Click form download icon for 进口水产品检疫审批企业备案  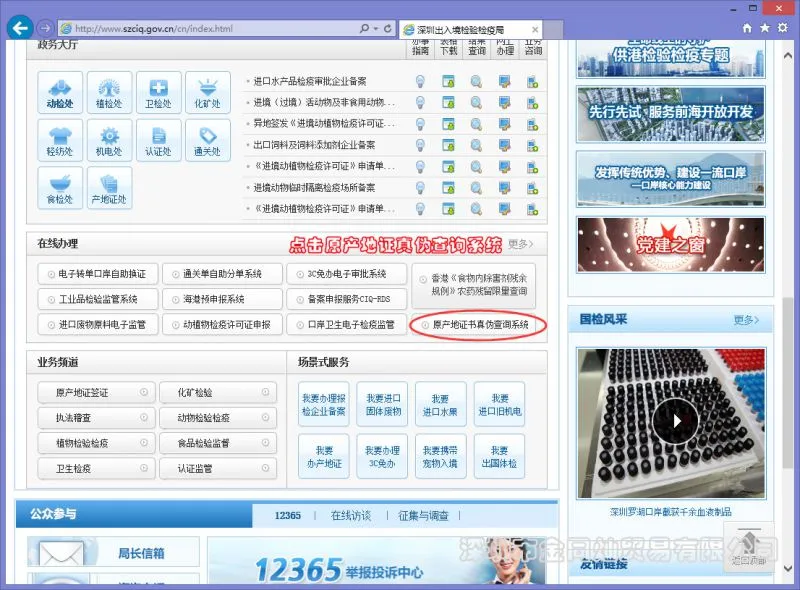(x=448, y=81)
